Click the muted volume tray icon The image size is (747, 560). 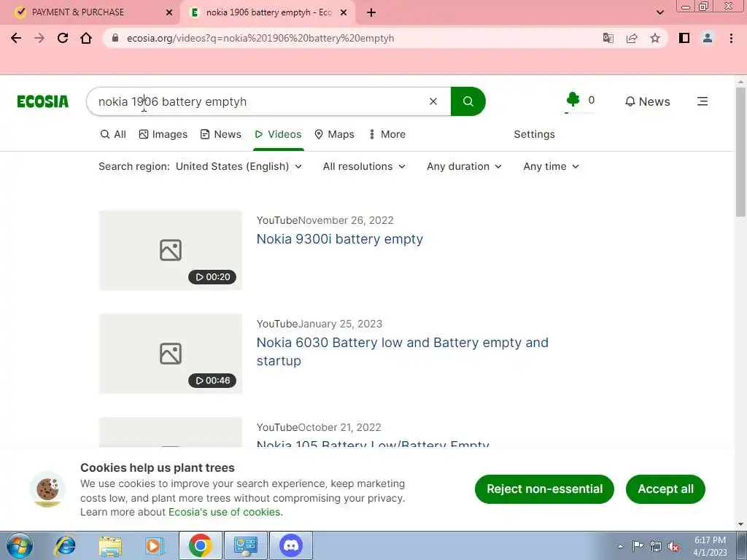[x=673, y=546]
